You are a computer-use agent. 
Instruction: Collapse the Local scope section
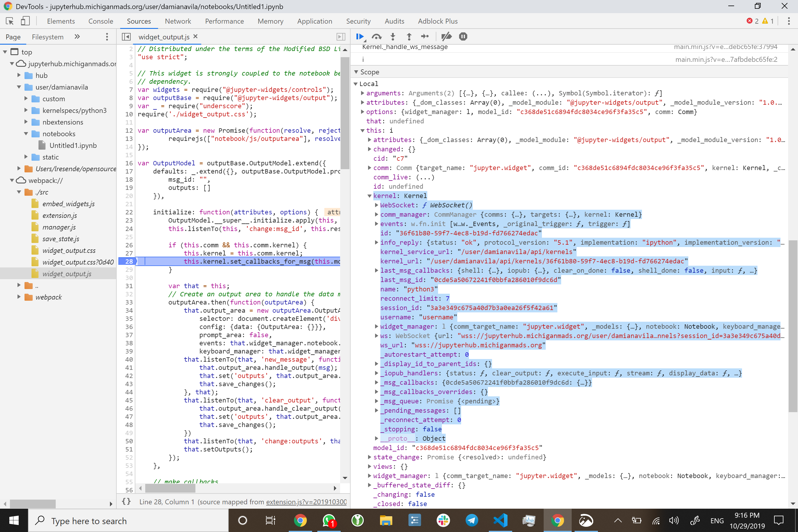(356, 83)
